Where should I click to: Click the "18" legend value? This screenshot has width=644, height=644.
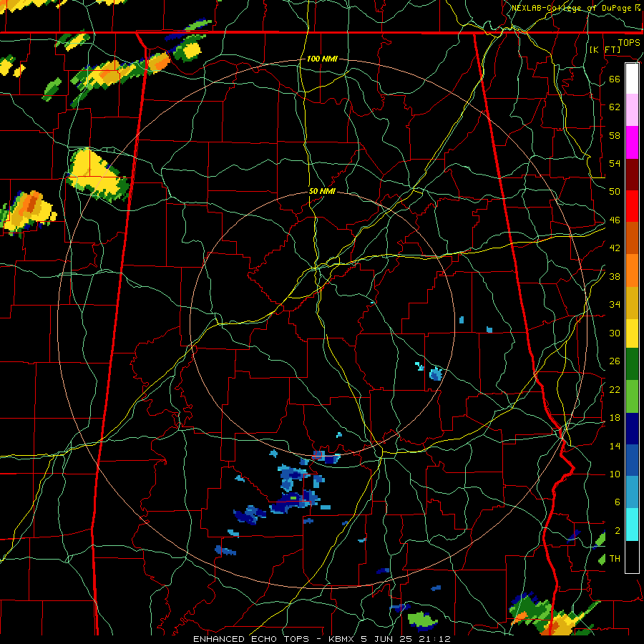[615, 418]
